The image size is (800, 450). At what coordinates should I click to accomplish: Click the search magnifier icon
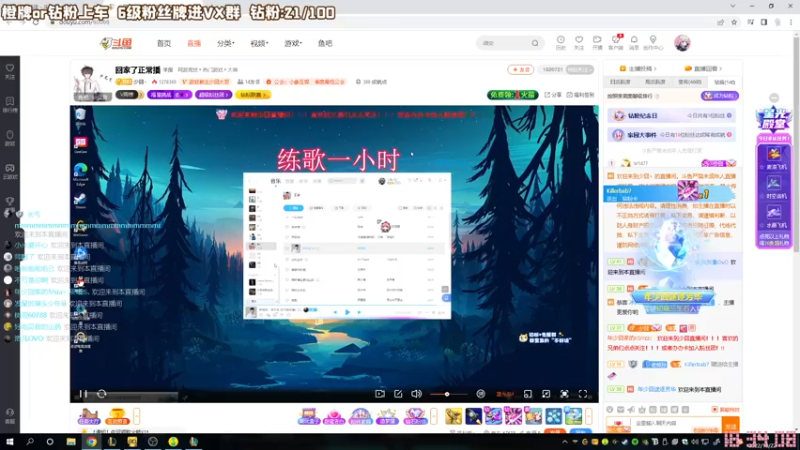pos(535,43)
